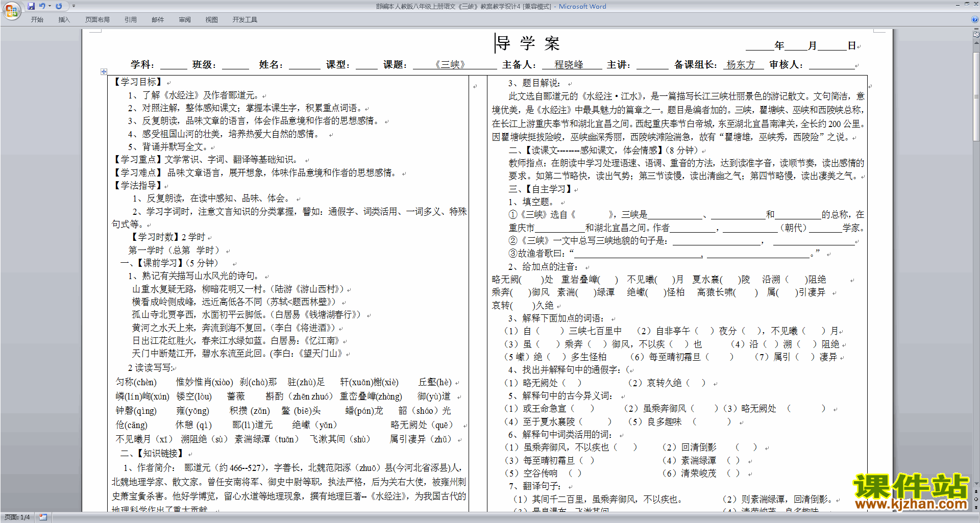Click the Save icon in quick access toolbar
The image size is (980, 523).
31,6
